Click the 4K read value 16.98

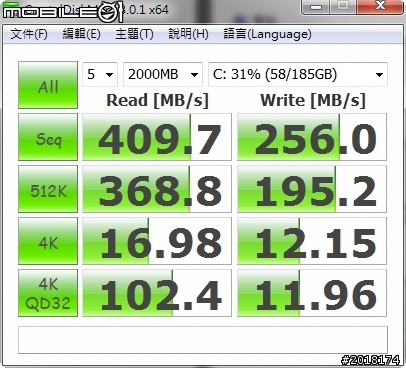click(x=157, y=241)
